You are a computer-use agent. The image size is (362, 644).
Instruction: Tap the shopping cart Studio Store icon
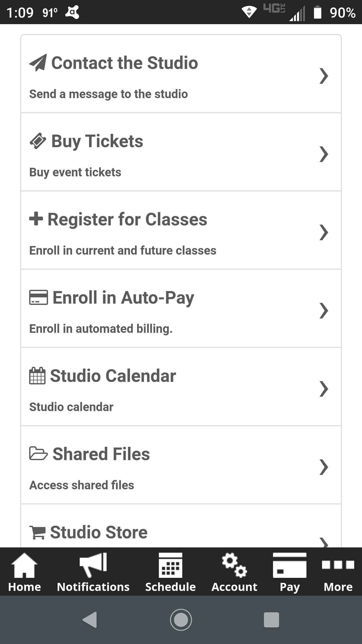point(37,532)
